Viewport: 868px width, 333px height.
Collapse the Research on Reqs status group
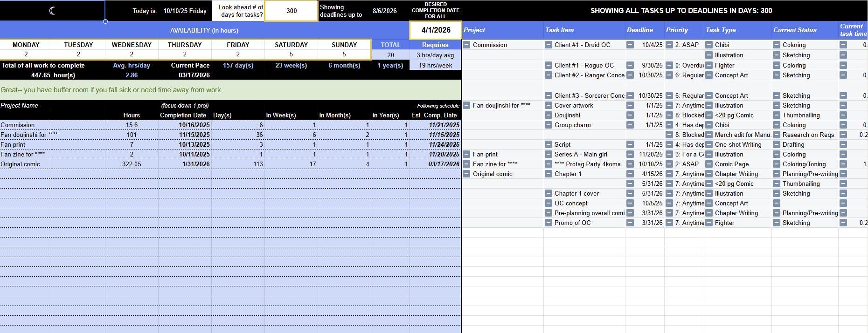tap(777, 135)
